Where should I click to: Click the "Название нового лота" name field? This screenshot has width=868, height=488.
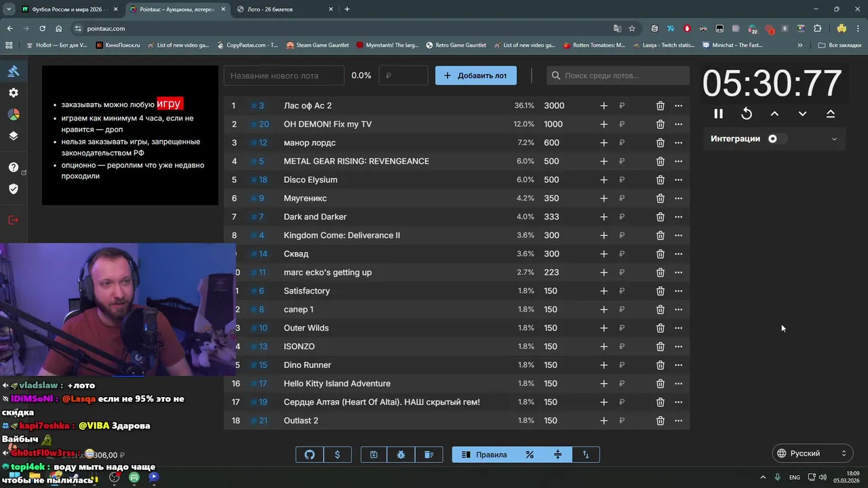(284, 75)
